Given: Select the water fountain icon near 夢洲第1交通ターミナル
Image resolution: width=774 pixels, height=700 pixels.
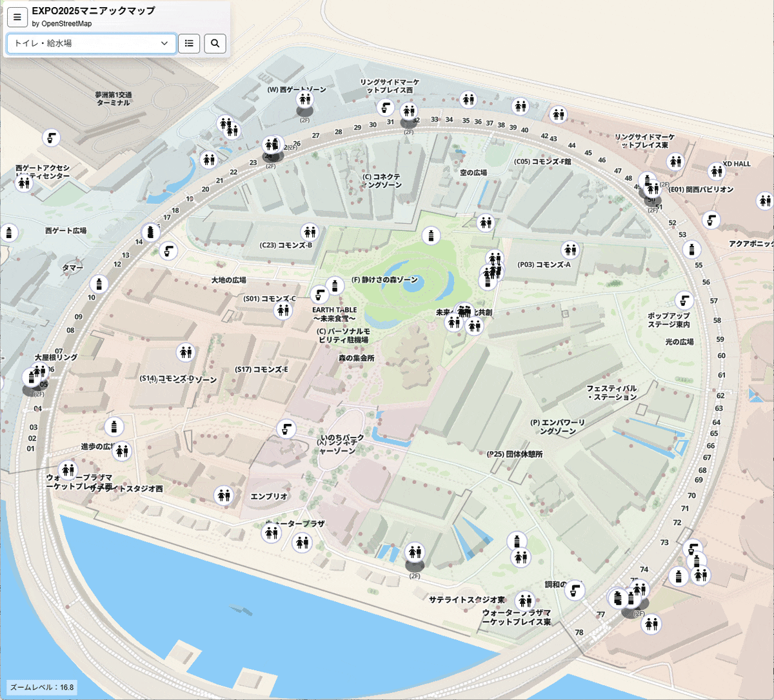Looking at the screenshot, I should pyautogui.click(x=52, y=137).
